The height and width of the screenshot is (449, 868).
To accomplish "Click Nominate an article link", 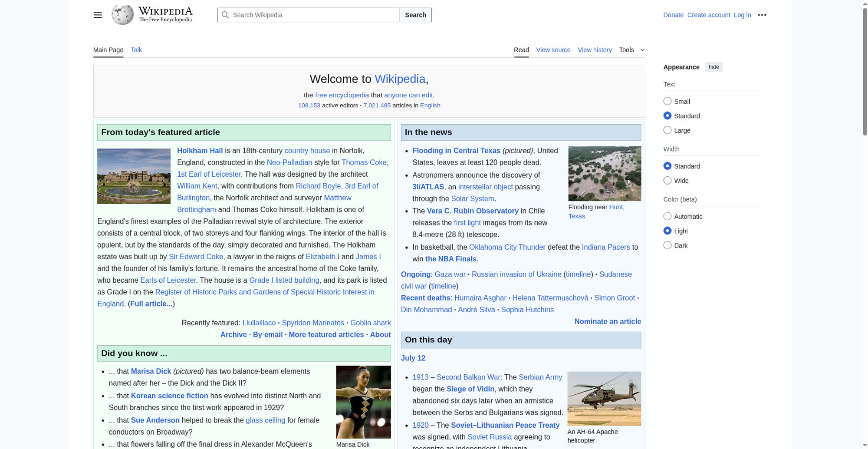I will point(608,321).
